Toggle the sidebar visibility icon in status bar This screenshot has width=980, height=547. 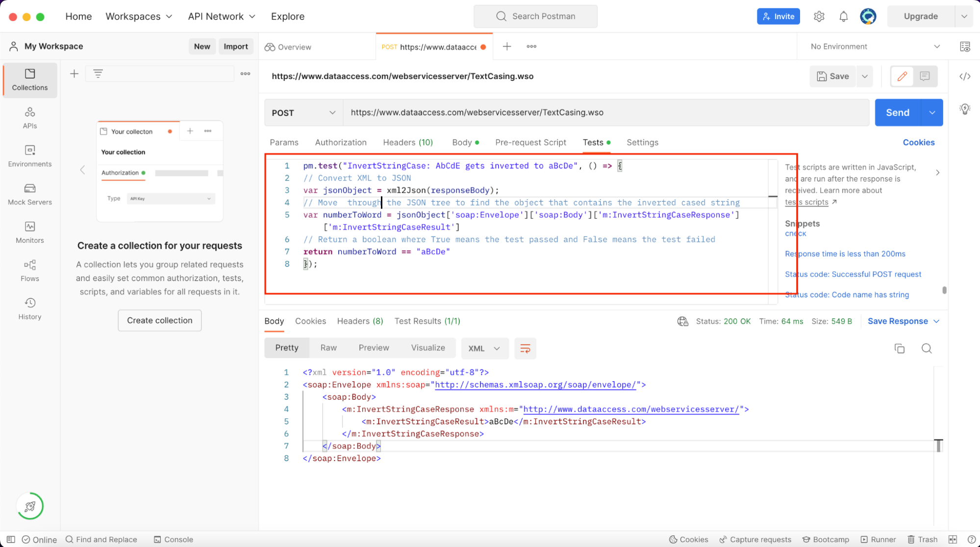click(x=11, y=539)
